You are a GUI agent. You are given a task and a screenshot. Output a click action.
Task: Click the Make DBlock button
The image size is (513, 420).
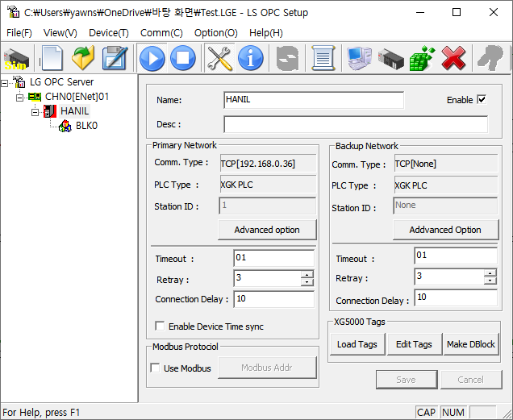coord(471,344)
